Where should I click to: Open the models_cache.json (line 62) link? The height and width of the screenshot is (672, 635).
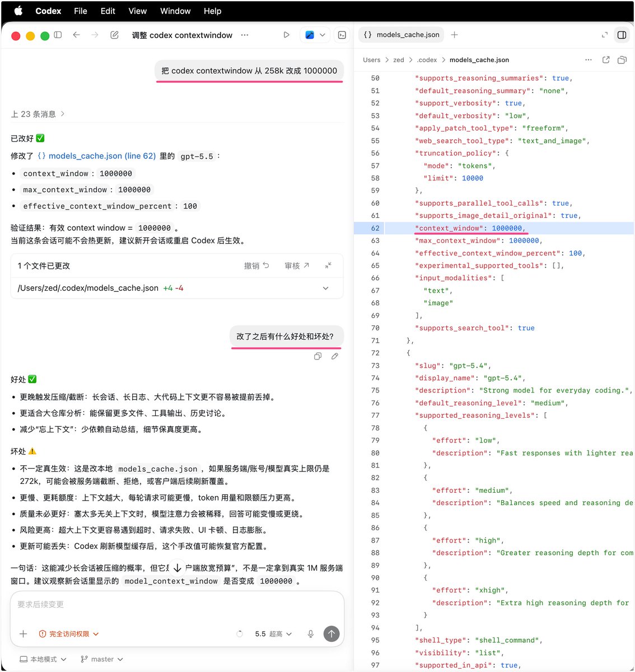[96, 156]
